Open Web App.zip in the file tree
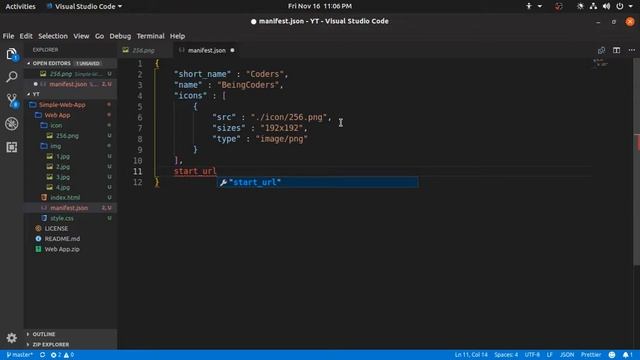This screenshot has width=640, height=360. coord(70,249)
